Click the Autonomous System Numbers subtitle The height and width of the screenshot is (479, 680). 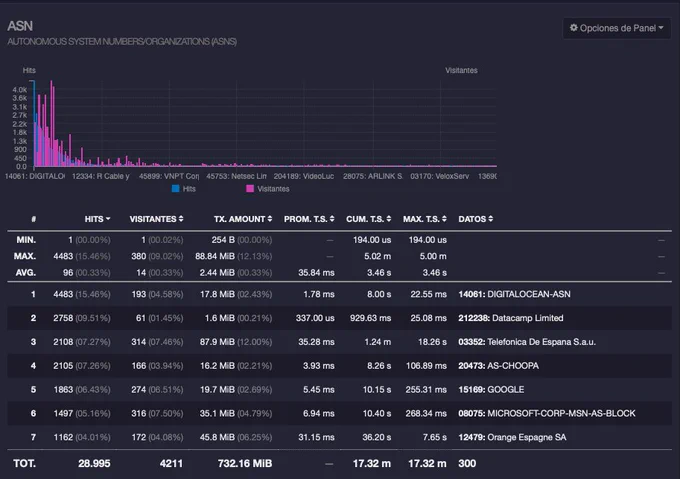[122, 42]
